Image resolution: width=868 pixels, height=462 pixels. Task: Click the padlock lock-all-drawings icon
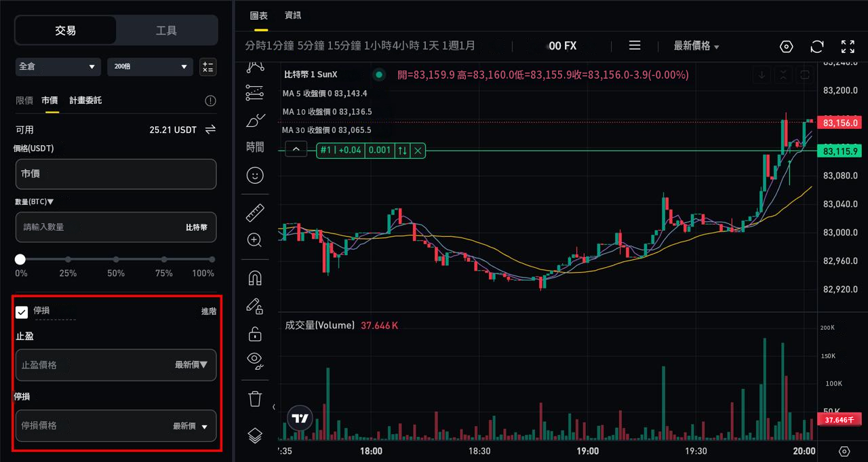255,334
